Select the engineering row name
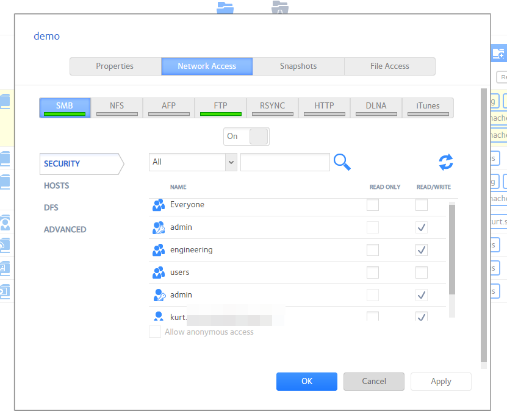This screenshot has height=420, width=507. click(192, 250)
